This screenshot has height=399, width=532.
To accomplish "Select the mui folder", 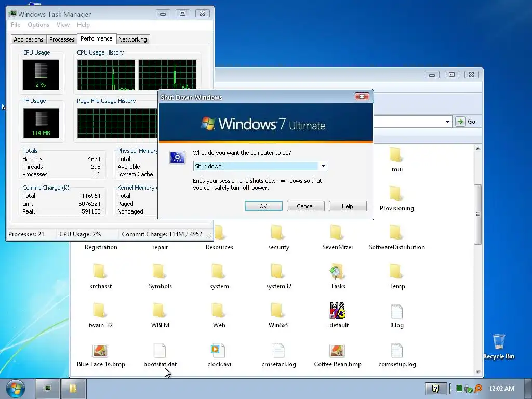I will point(396,159).
